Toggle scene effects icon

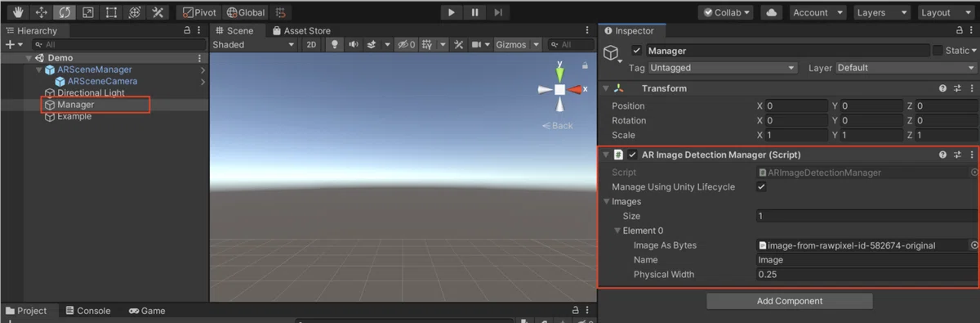[x=371, y=45]
